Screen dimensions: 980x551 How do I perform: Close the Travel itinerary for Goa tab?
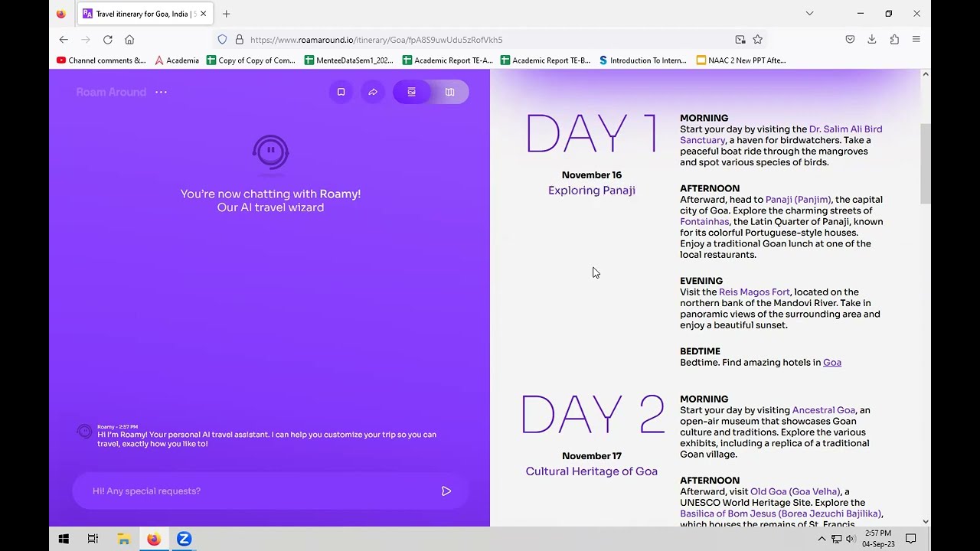pyautogui.click(x=203, y=14)
